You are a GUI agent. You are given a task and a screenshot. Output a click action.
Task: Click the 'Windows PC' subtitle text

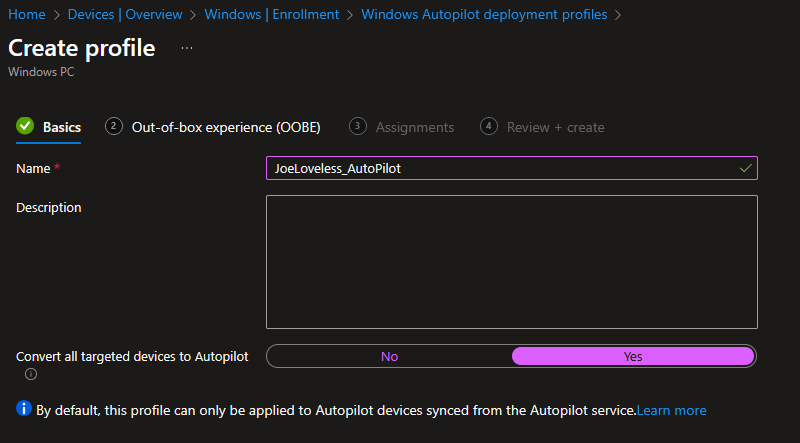point(41,72)
